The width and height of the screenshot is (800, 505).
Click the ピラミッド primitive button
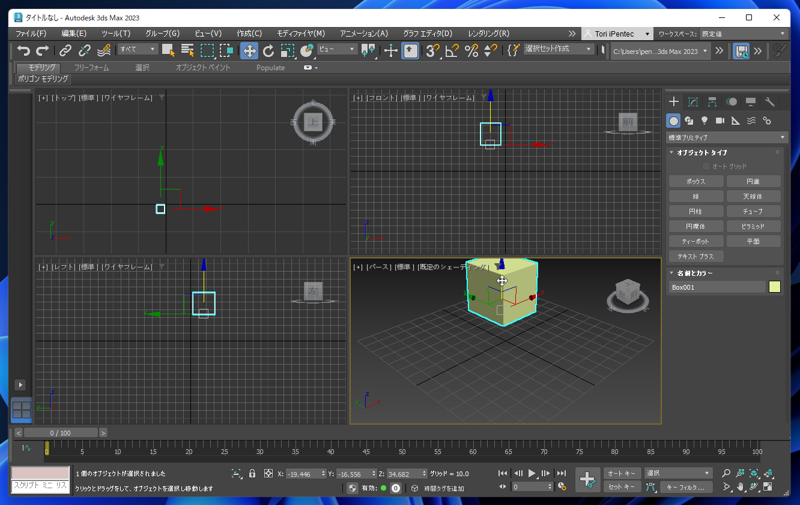754,226
